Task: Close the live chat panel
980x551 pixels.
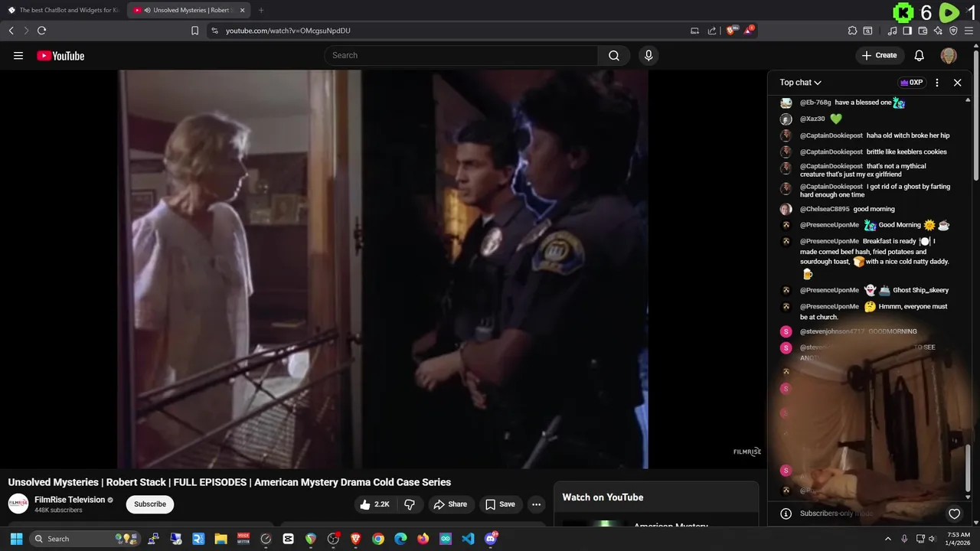Action: pos(957,83)
